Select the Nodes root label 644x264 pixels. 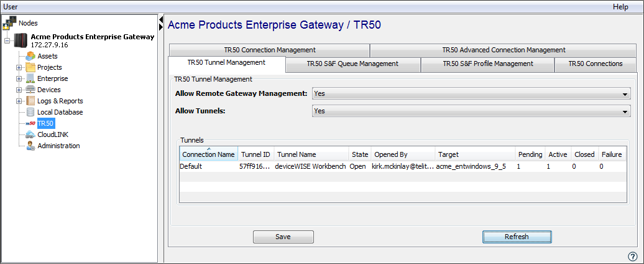pyautogui.click(x=29, y=23)
